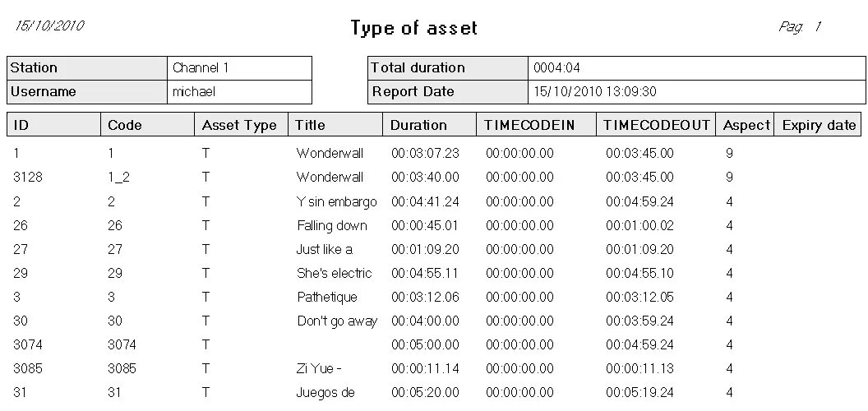The height and width of the screenshot is (411, 868).
Task: Click the Username value michael
Action: coord(238,92)
